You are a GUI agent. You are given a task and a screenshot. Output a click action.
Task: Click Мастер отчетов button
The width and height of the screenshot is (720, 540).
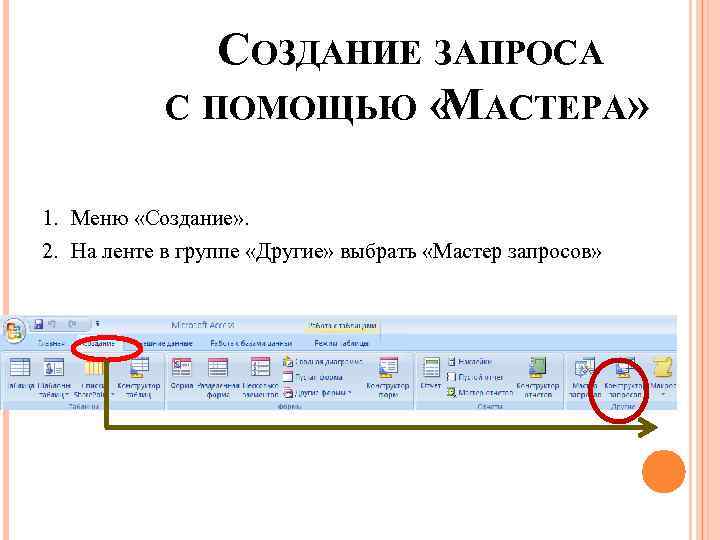480,393
